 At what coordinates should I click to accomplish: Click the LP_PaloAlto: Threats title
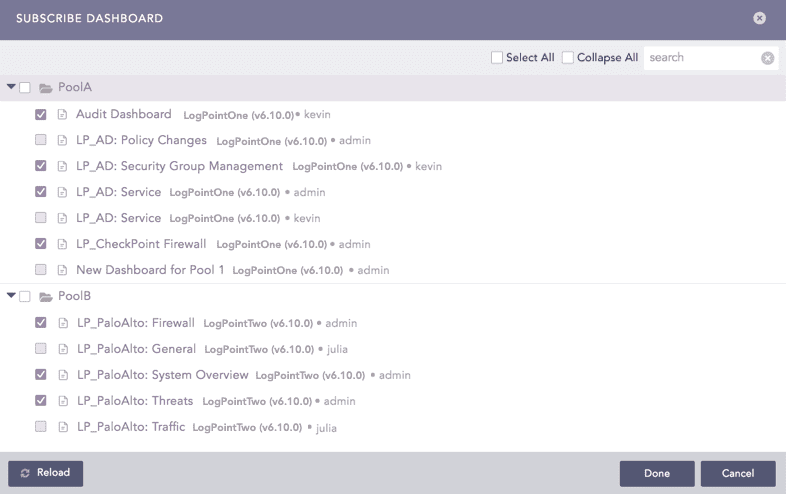tap(135, 401)
